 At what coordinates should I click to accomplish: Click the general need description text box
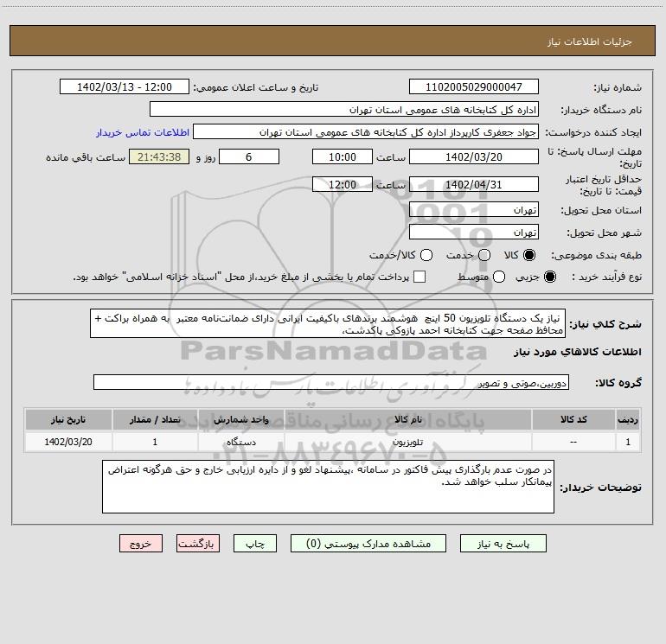click(328, 323)
